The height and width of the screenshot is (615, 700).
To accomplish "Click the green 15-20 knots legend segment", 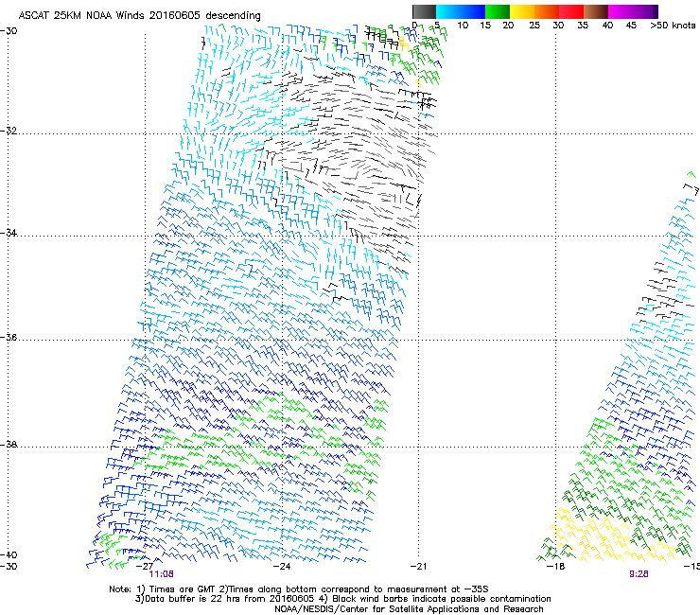I will (498, 11).
